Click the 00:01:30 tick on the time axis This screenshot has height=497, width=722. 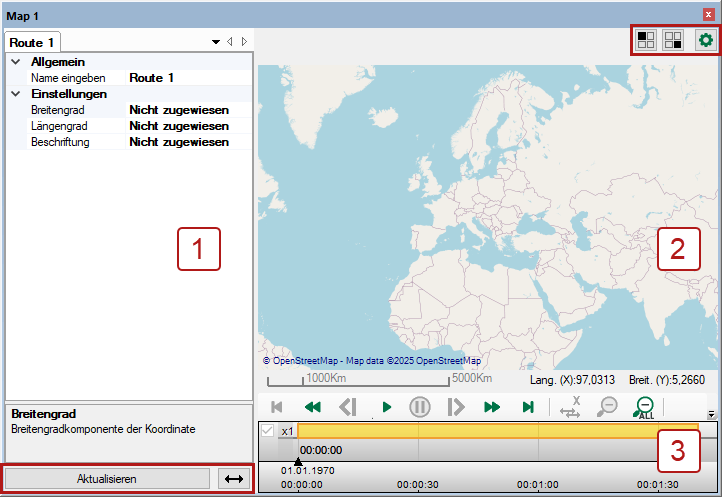[x=658, y=485]
